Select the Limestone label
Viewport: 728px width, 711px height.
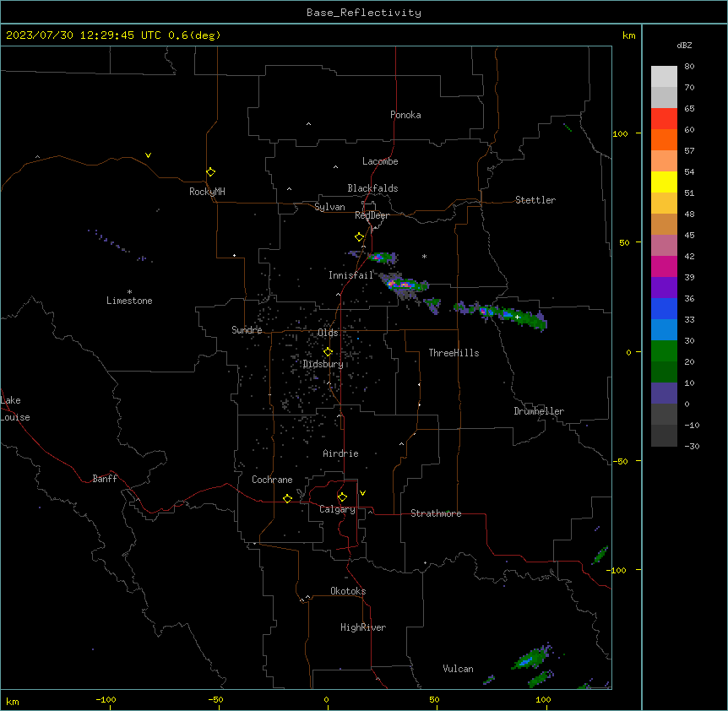coord(129,301)
